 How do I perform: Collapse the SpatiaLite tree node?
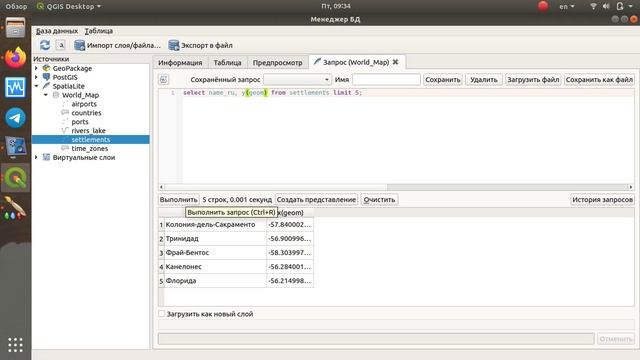click(x=36, y=86)
